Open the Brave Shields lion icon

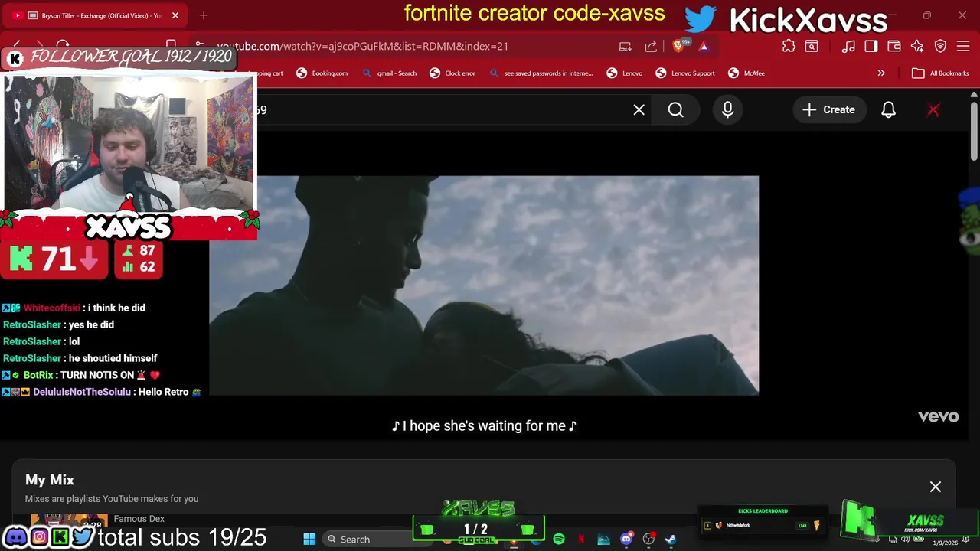(678, 46)
